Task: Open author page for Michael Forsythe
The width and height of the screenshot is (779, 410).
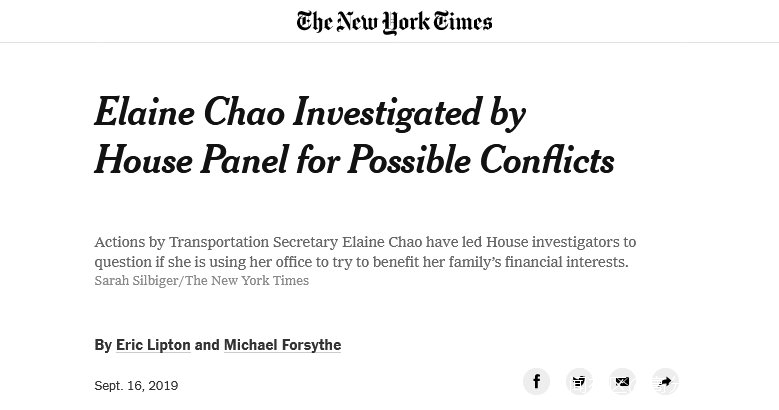Action: [282, 345]
